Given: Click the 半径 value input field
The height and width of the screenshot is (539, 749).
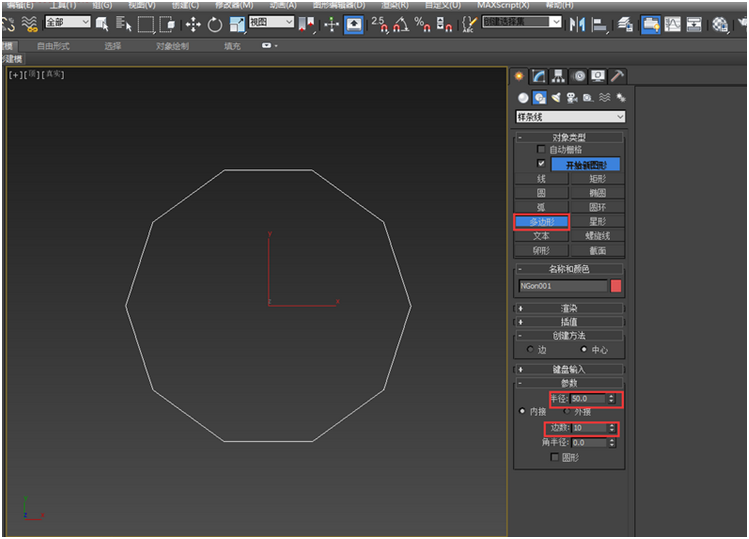Looking at the screenshot, I should pyautogui.click(x=588, y=399).
